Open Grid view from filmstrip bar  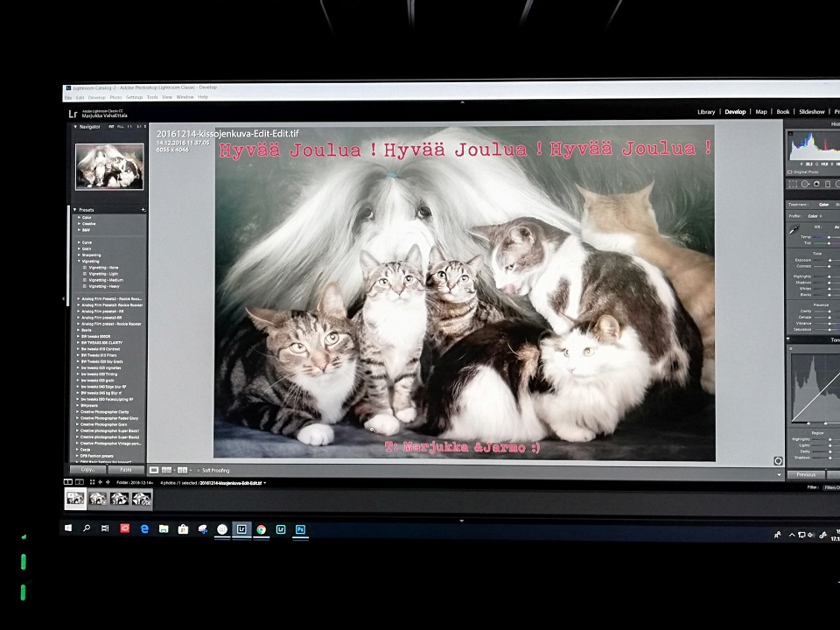[92, 482]
